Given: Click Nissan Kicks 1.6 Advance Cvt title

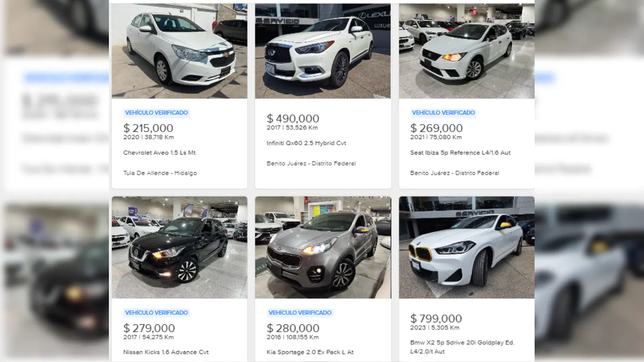Looking at the screenshot, I should coord(166,352).
